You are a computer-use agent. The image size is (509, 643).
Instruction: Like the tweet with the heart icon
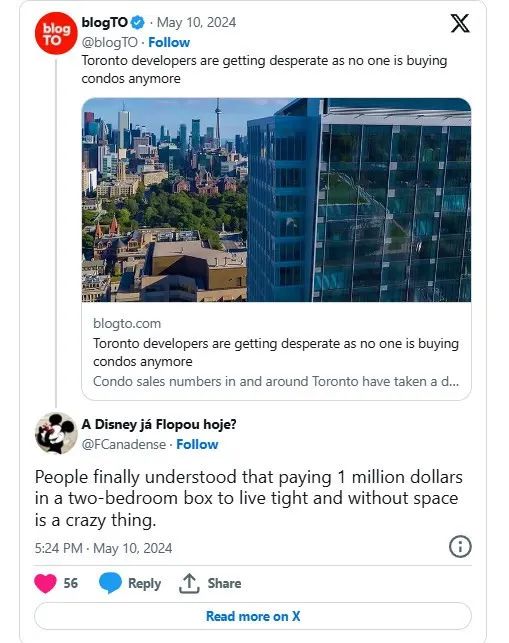45,583
